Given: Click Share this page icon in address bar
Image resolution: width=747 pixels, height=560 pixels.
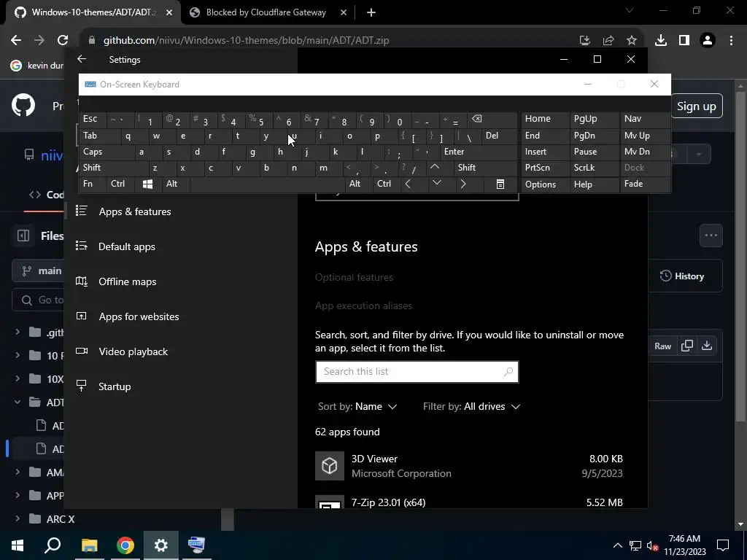Looking at the screenshot, I should [608, 41].
